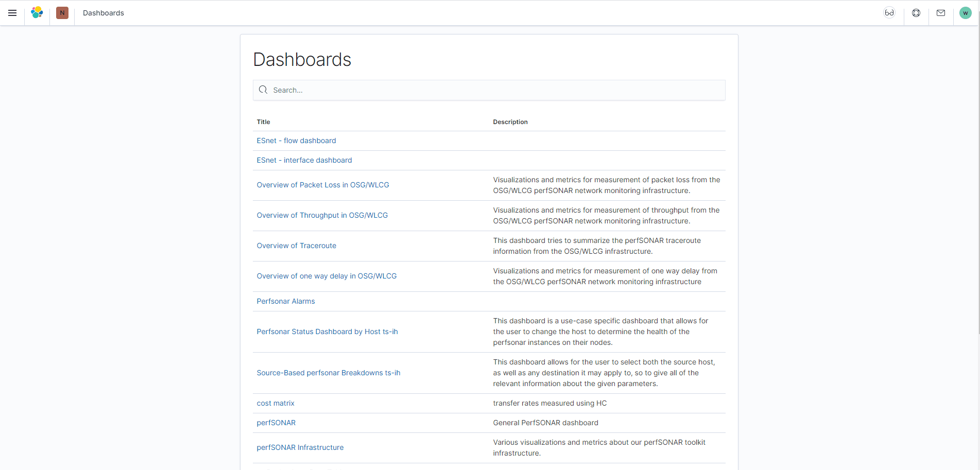Image resolution: width=980 pixels, height=470 pixels.
Task: Open Overview of one way delay dashboard
Action: point(326,276)
